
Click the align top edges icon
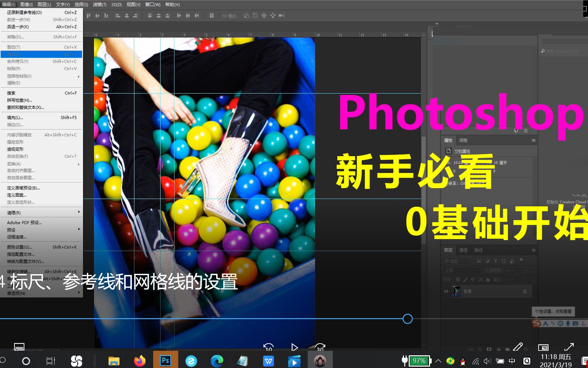click(89, 15)
